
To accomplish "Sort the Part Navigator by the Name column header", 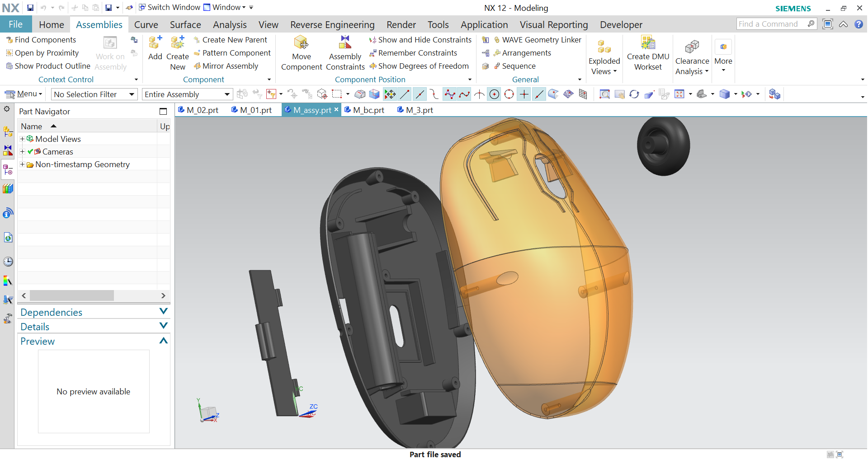I will coord(87,126).
